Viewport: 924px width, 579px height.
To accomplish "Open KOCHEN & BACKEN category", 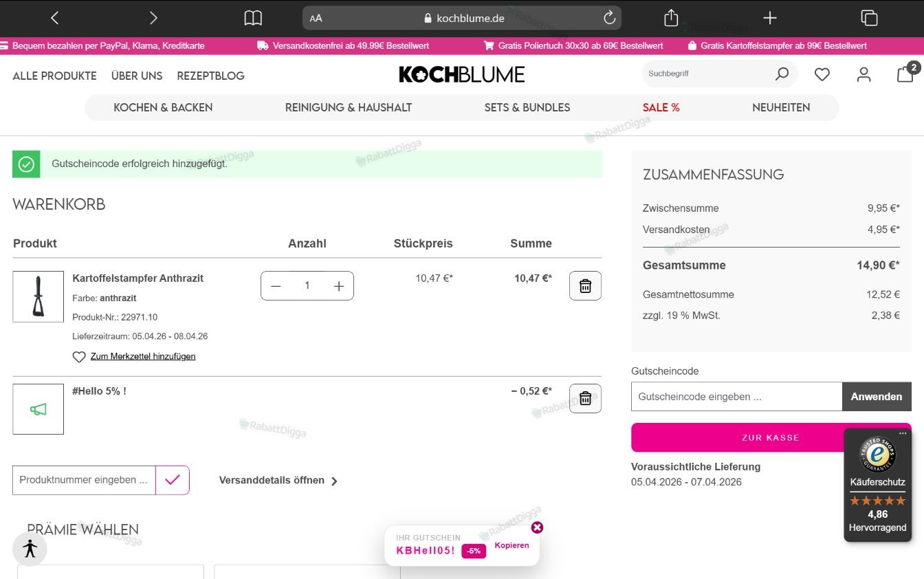I will coord(163,107).
